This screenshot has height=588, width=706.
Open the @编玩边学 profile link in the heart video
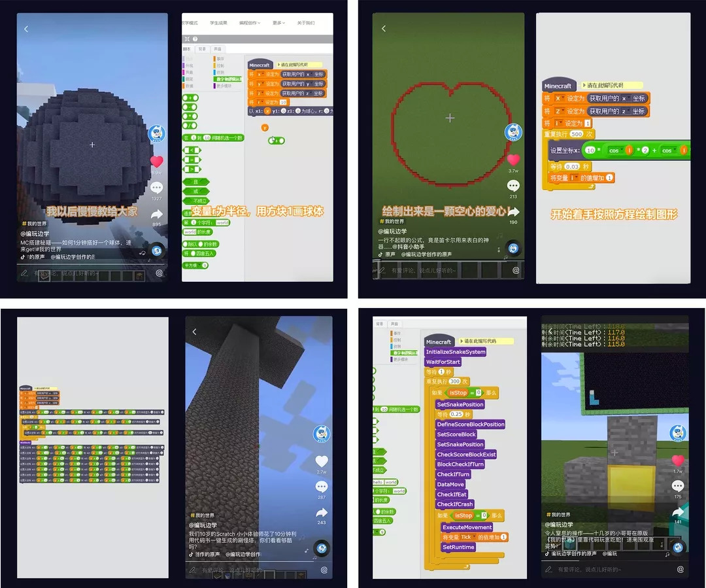point(393,231)
